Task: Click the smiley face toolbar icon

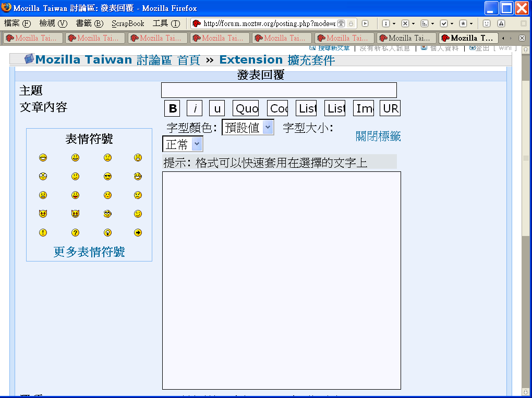Action: tap(487, 23)
